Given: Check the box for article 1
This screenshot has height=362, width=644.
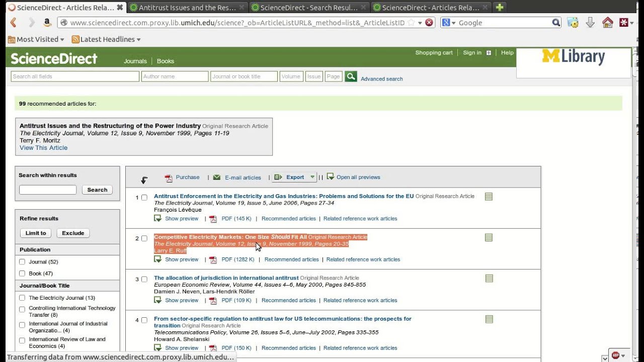Looking at the screenshot, I should click(x=144, y=198).
